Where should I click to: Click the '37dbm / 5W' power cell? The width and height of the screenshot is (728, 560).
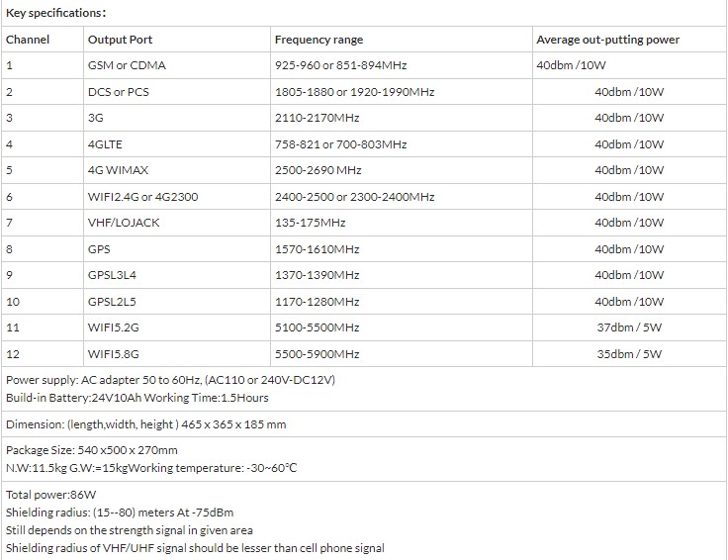tap(629, 327)
